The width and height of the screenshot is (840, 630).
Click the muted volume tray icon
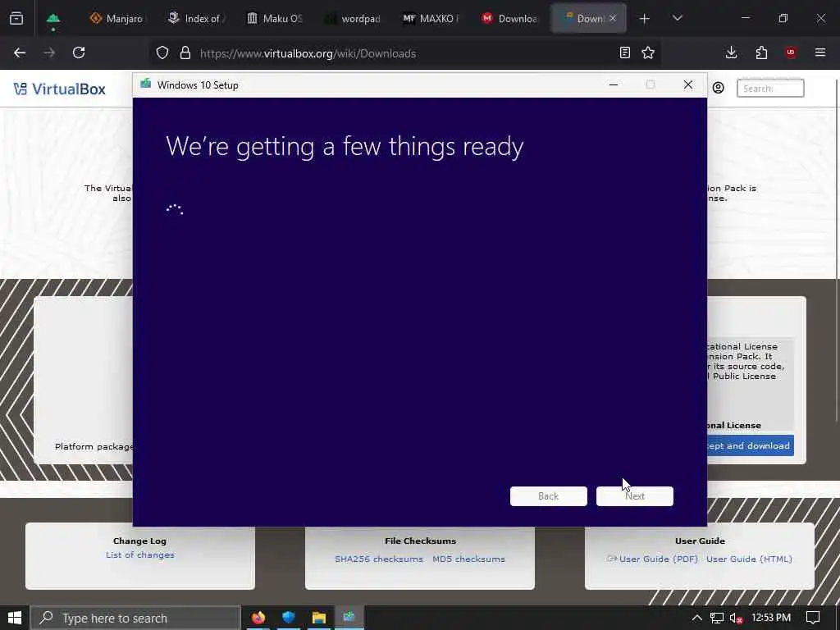coord(736,619)
